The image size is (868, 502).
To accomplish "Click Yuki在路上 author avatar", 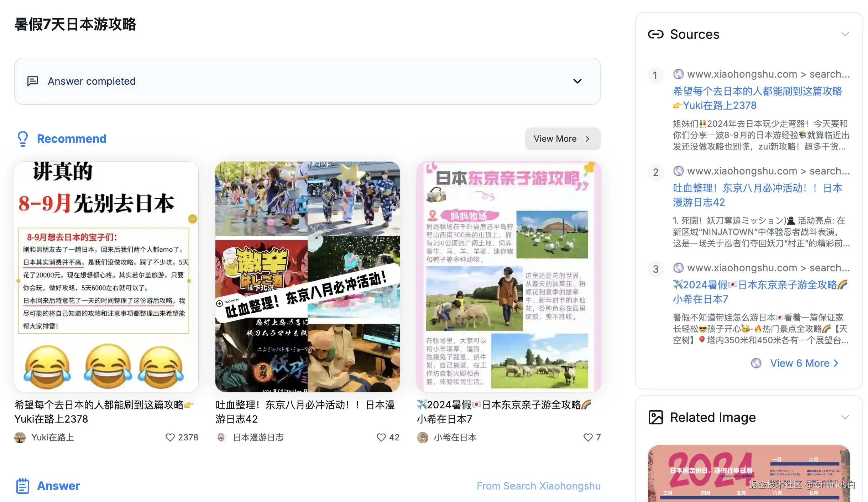I will 20,438.
